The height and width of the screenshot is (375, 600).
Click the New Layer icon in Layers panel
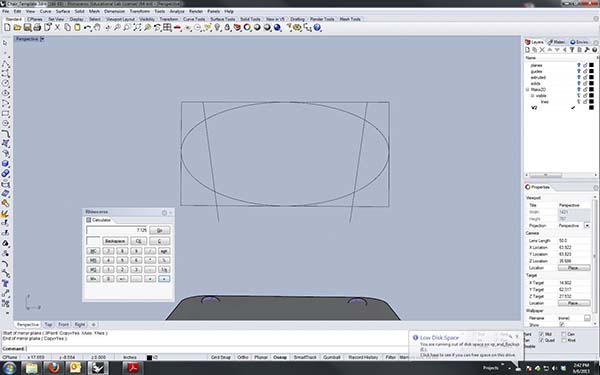click(527, 50)
